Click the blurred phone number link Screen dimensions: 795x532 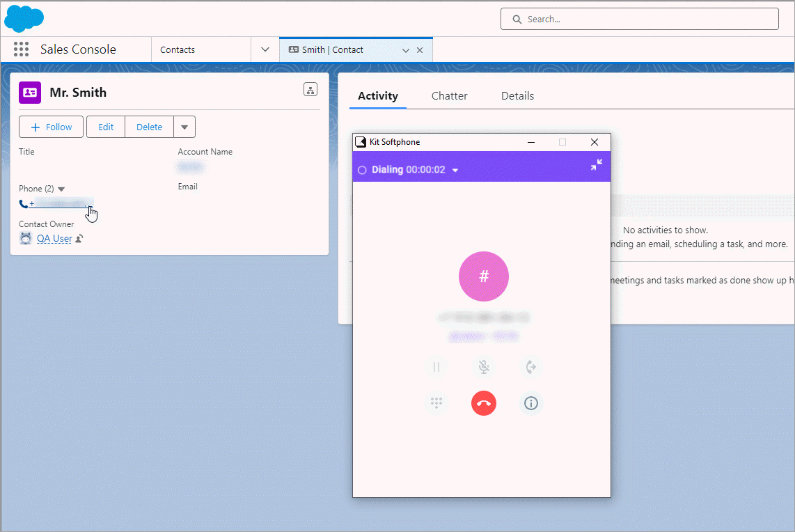[61, 203]
